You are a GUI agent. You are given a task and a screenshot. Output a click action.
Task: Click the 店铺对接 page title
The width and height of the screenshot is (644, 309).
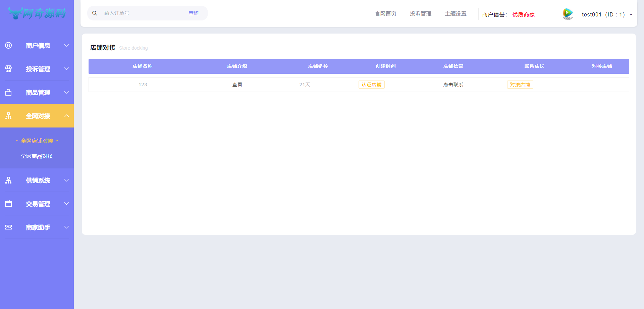tap(103, 48)
